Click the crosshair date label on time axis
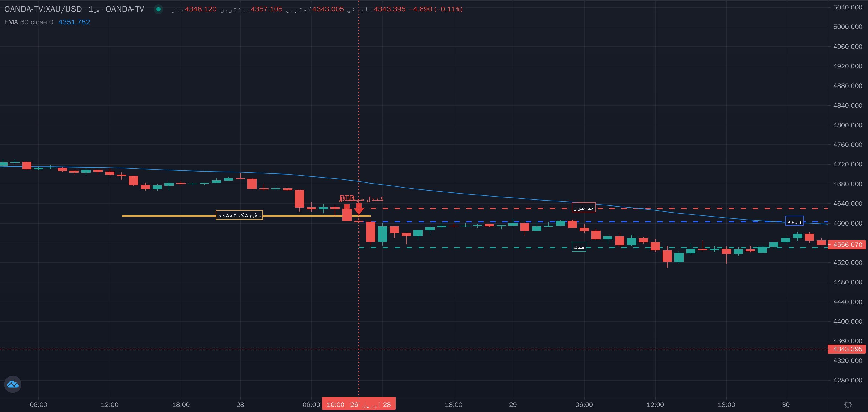 (x=359, y=404)
